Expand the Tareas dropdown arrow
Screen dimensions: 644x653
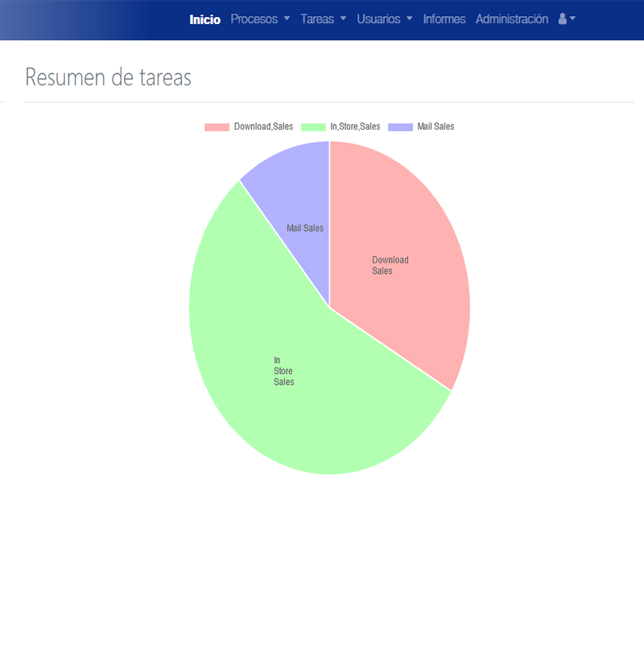coord(344,19)
